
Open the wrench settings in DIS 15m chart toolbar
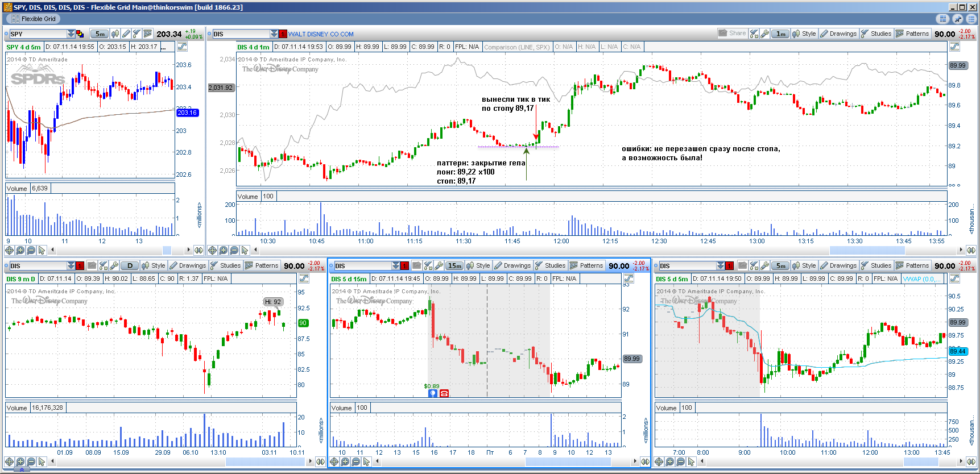click(x=439, y=265)
